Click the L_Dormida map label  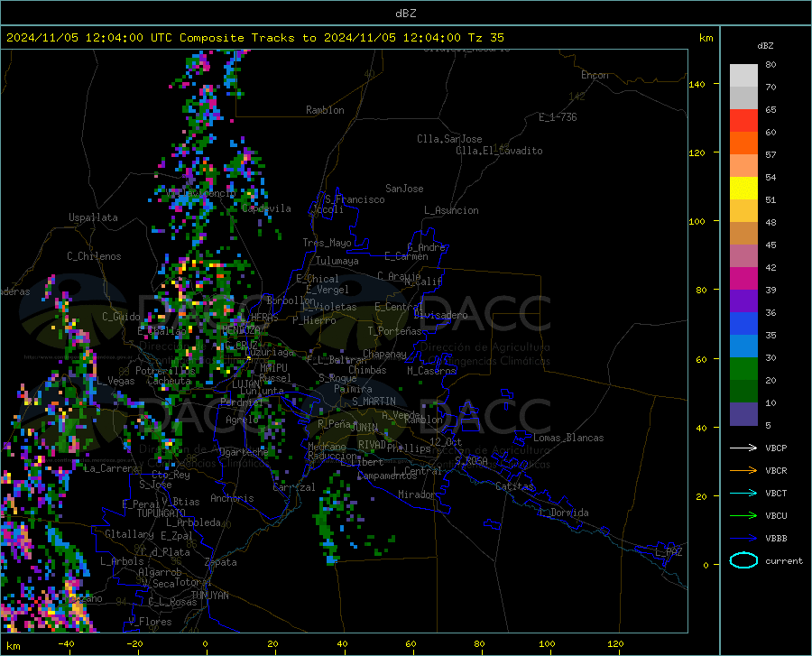tap(564, 513)
